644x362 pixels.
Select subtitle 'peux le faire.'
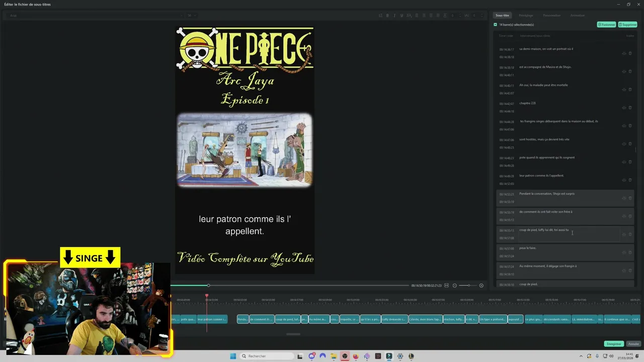[x=528, y=248]
